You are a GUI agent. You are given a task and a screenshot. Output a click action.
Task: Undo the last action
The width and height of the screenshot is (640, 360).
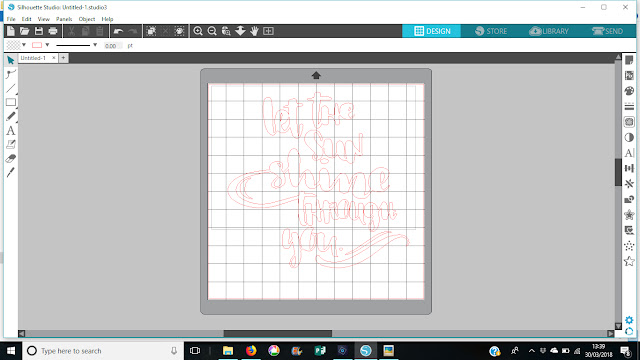point(118,31)
